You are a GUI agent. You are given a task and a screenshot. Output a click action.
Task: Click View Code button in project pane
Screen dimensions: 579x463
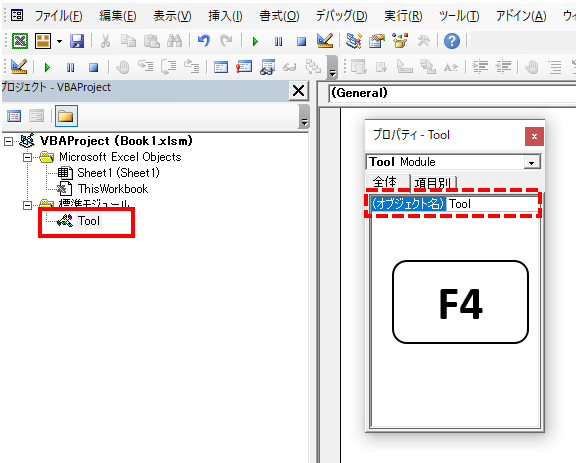[x=14, y=116]
